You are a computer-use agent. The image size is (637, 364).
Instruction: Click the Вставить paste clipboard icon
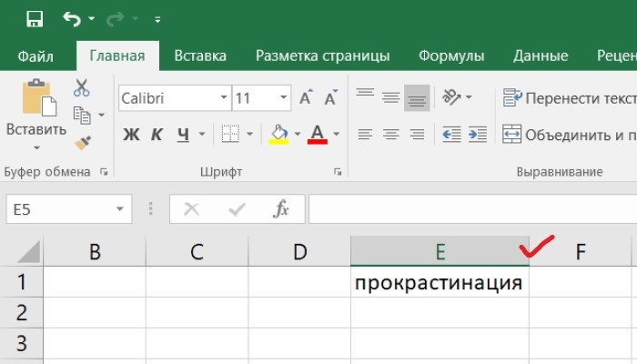pyautogui.click(x=39, y=96)
